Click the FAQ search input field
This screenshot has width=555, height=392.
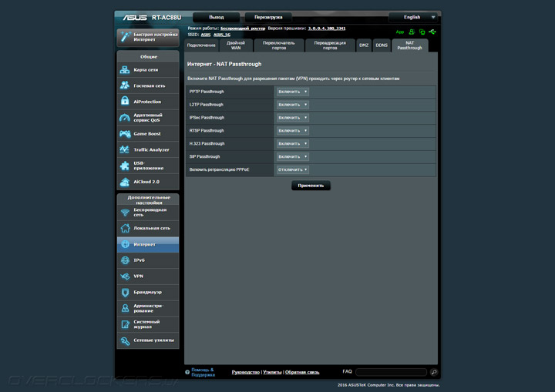[391, 372]
